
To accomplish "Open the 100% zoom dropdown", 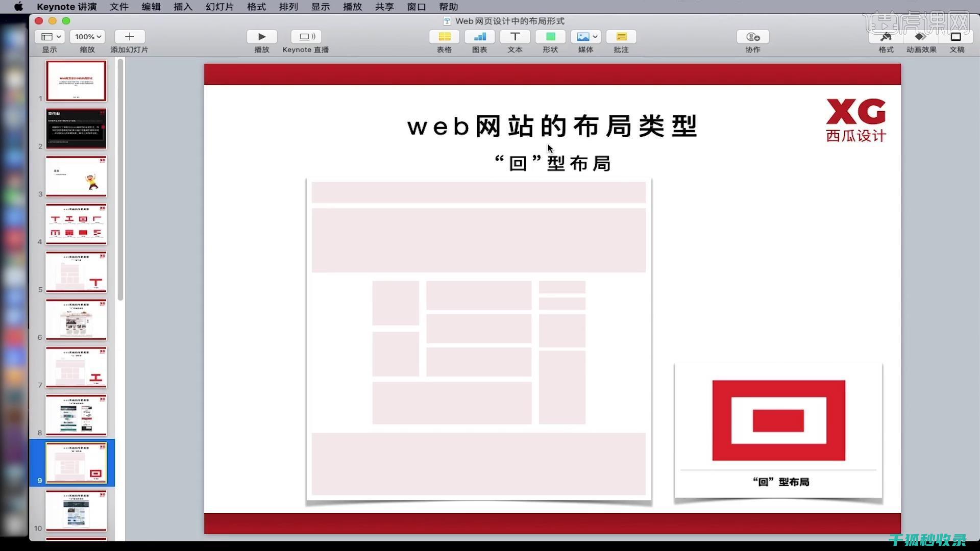I will pyautogui.click(x=88, y=37).
